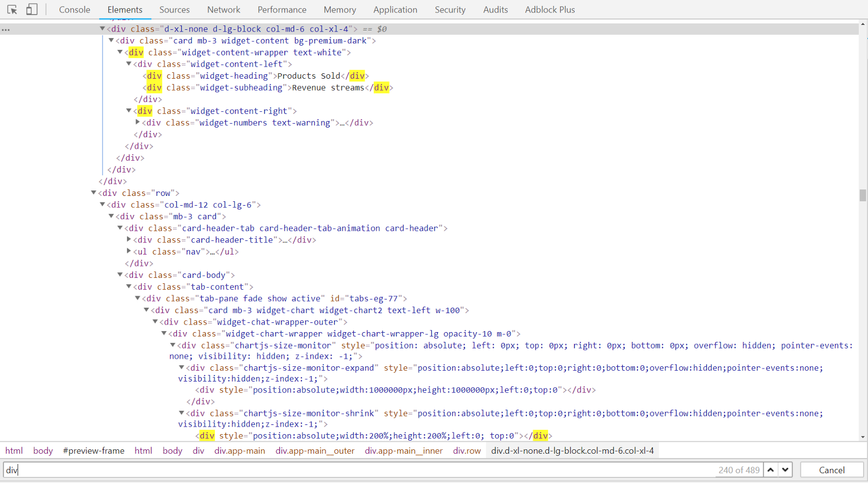The width and height of the screenshot is (868, 483).
Task: Select #preview-frame in the breadcrumb bar
Action: (93, 451)
